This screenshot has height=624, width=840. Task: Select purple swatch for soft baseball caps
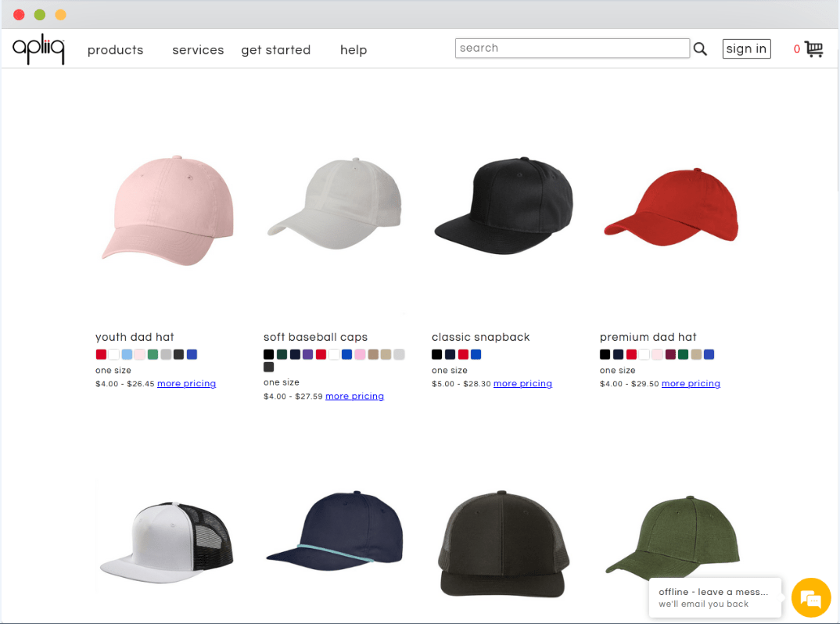[307, 354]
